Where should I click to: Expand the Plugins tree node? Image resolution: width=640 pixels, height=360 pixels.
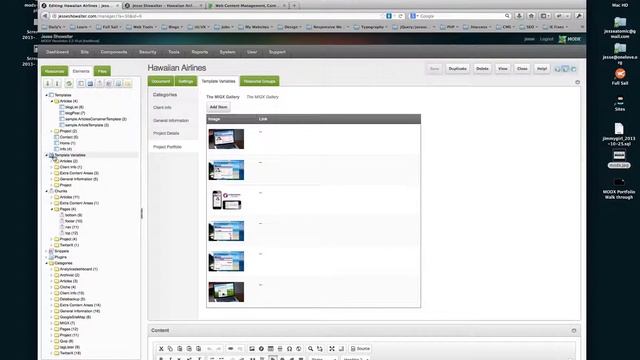click(47, 257)
